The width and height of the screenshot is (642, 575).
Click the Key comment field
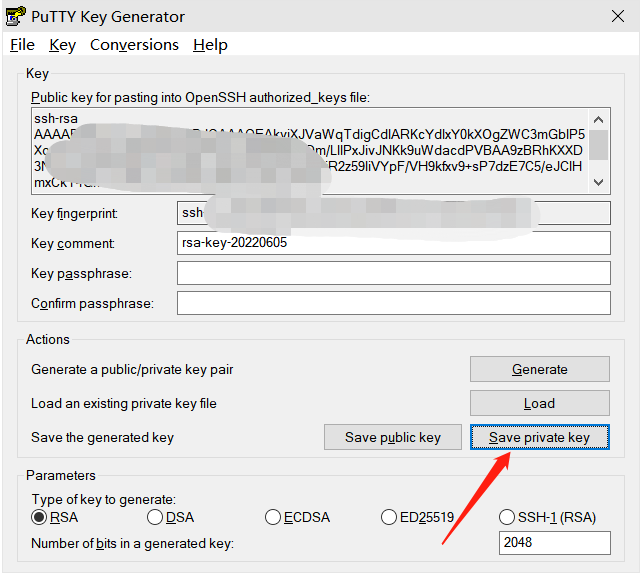393,243
